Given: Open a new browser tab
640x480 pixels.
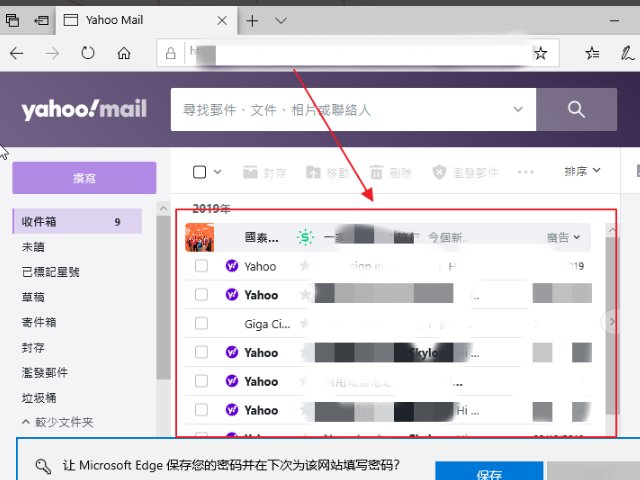Looking at the screenshot, I should (252, 20).
